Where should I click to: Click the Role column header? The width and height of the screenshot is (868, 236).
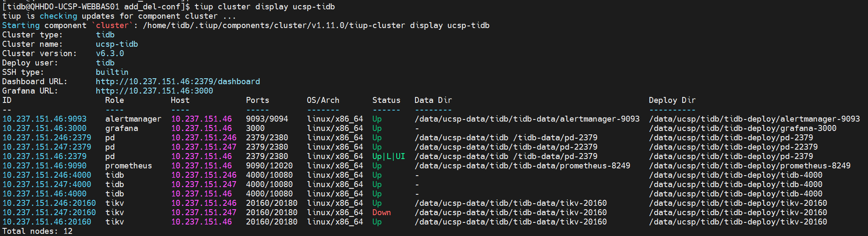[x=115, y=100]
